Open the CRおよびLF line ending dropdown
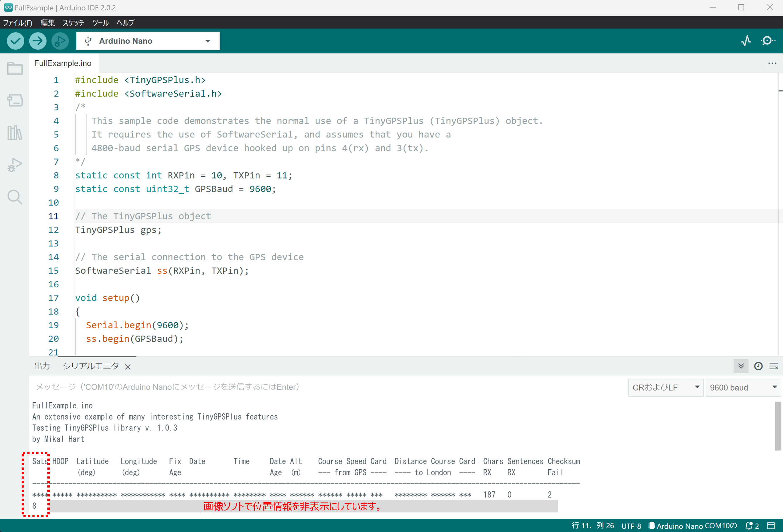This screenshot has width=783, height=532. (665, 388)
